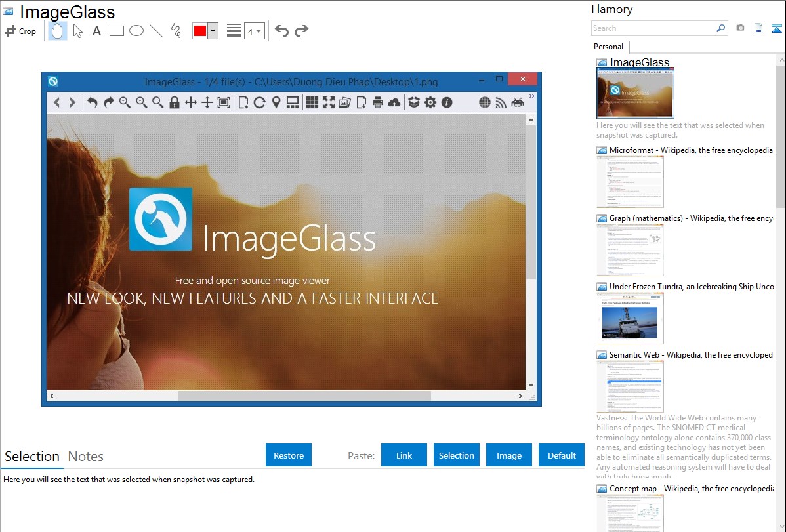The image size is (786, 532).
Task: Click the globe icon in ImageGlass toolbar
Action: click(485, 103)
